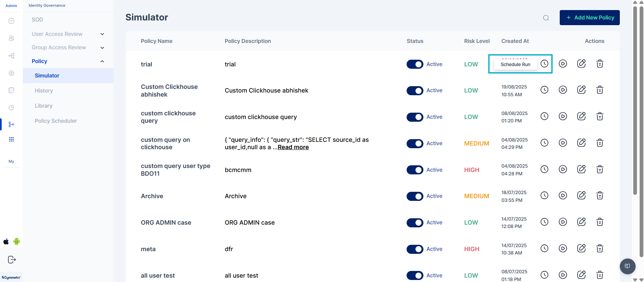644x282 pixels.
Task: Open the apps grid icon in left rail
Action: coord(11,139)
